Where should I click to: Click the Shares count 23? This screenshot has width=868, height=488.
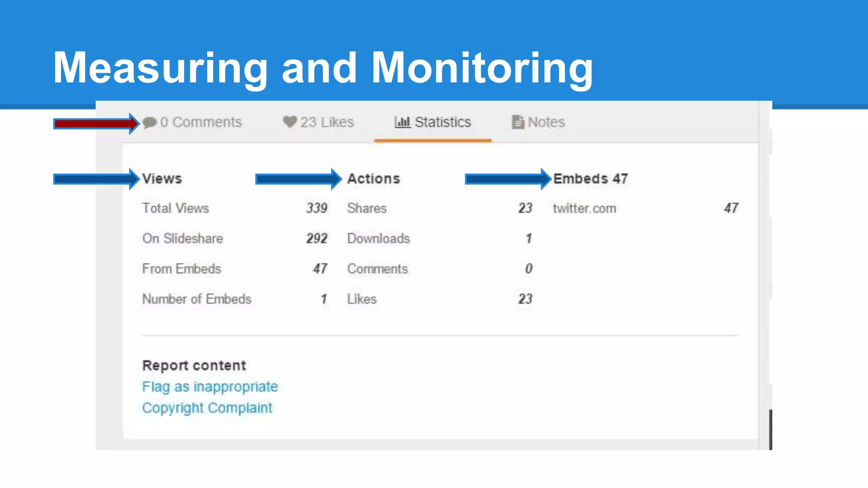(x=525, y=208)
